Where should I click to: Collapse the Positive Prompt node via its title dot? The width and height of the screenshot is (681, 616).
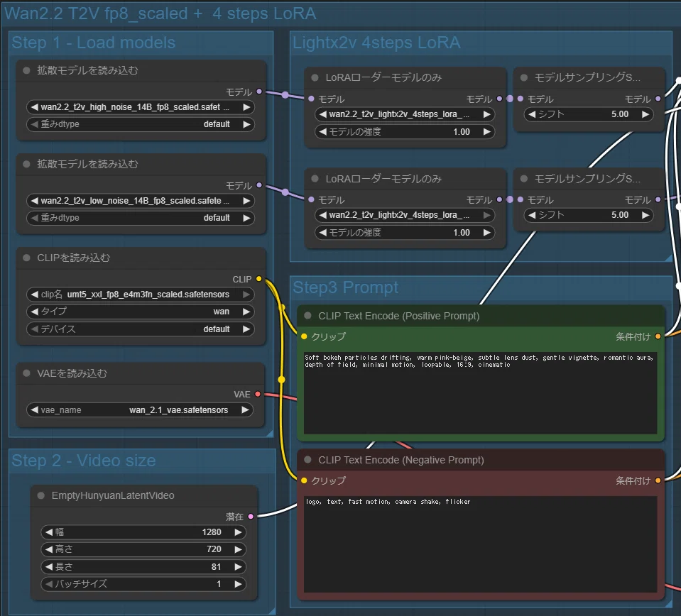pyautogui.click(x=308, y=316)
